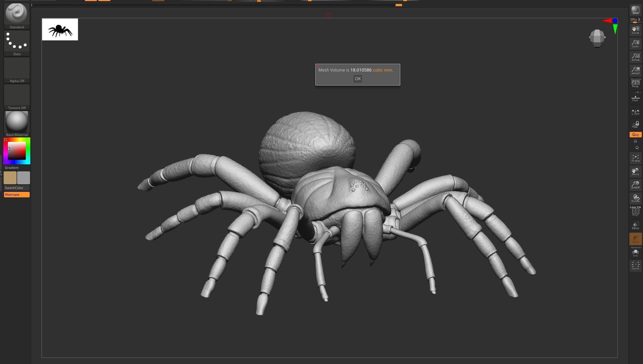
Task: Set canvas to Actual size
Action: click(x=635, y=57)
